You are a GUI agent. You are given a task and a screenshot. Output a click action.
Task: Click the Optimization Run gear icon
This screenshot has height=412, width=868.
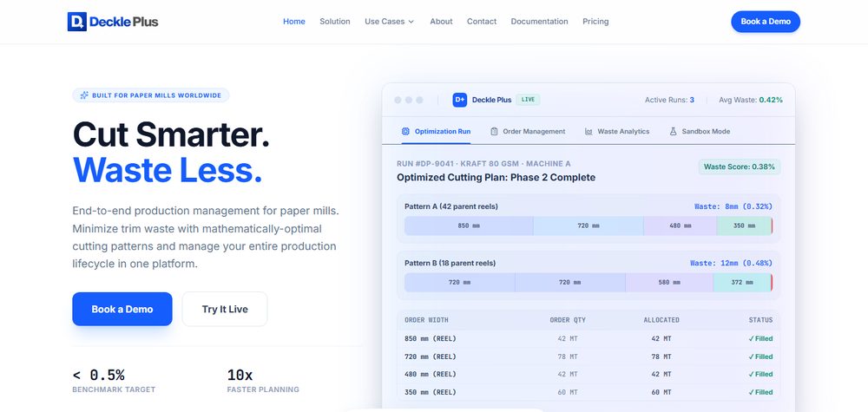tap(405, 132)
